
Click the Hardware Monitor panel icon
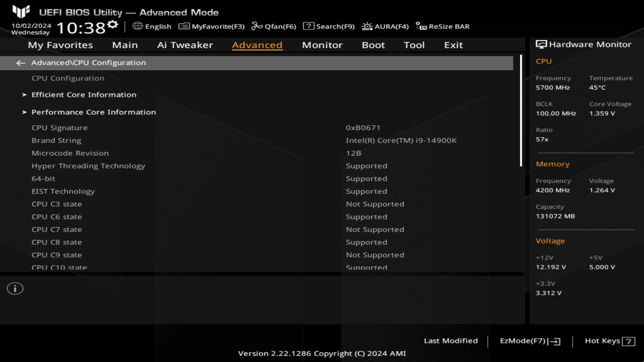click(x=541, y=44)
